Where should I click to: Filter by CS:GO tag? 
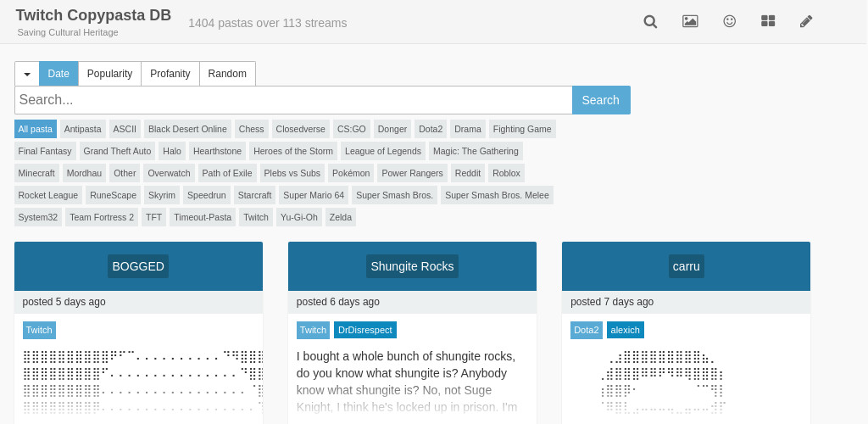[x=352, y=129]
